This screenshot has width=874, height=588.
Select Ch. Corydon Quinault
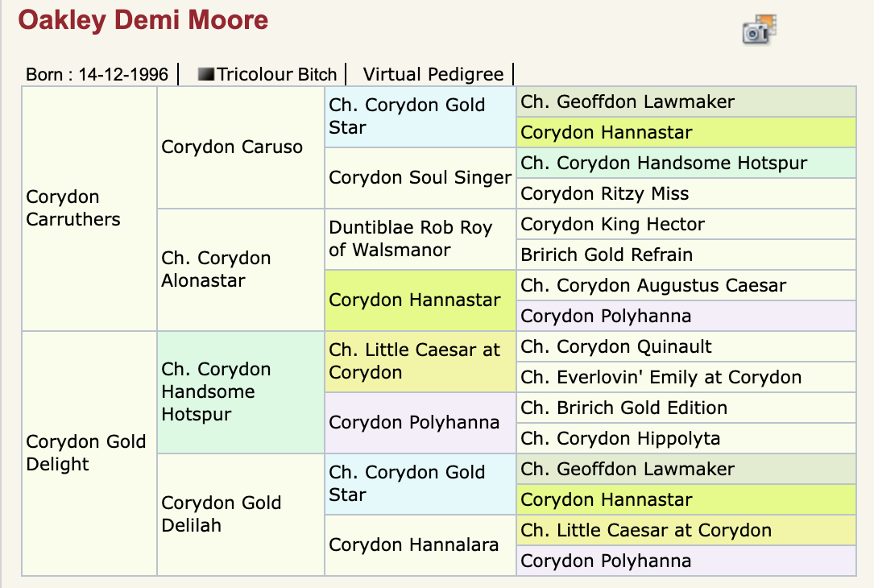(x=616, y=346)
